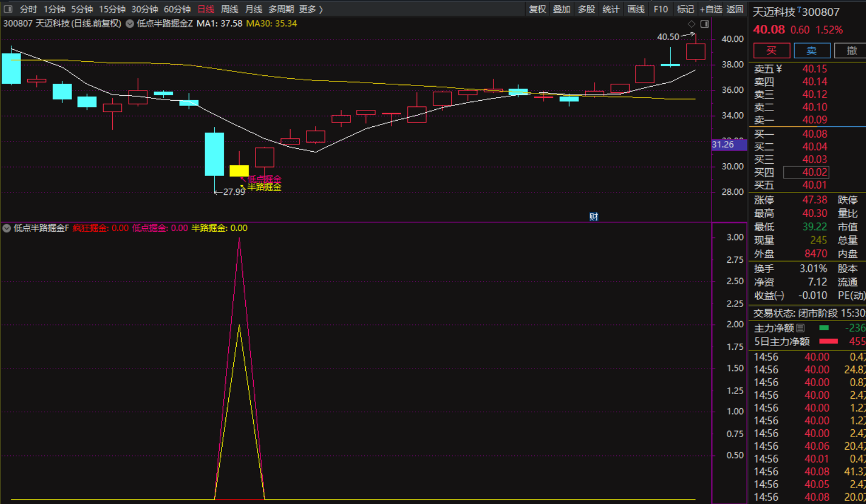Toggle the left sidebar panel icon
This screenshot has height=504, width=866.
pos(8,9)
